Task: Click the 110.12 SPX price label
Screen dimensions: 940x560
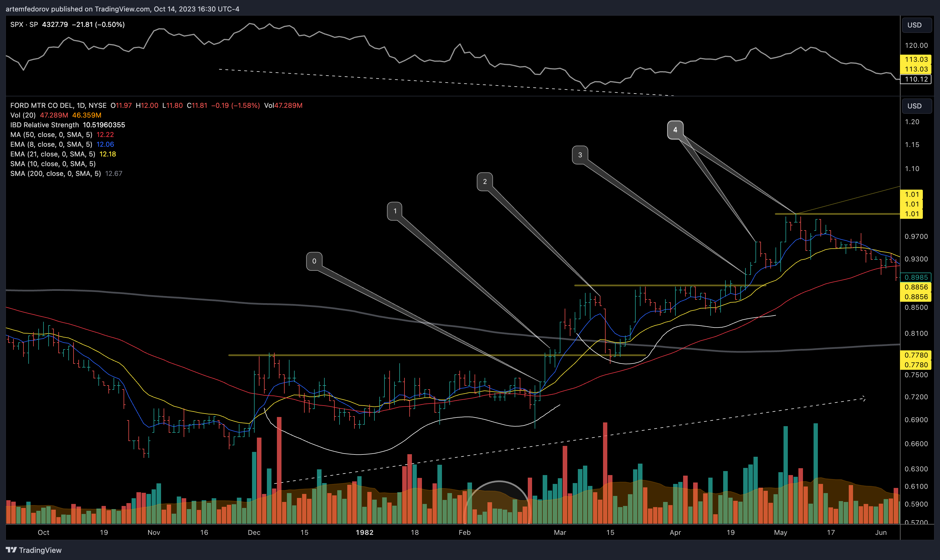Action: (x=916, y=79)
